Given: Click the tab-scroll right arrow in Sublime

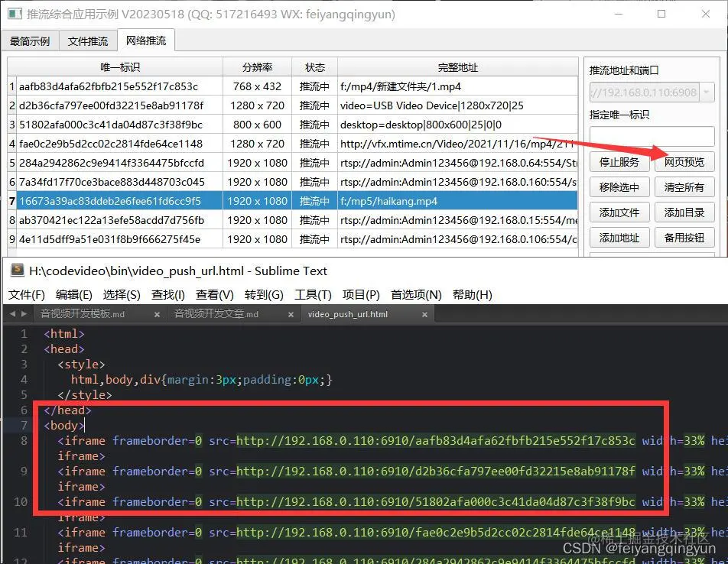Looking at the screenshot, I should tap(24, 314).
